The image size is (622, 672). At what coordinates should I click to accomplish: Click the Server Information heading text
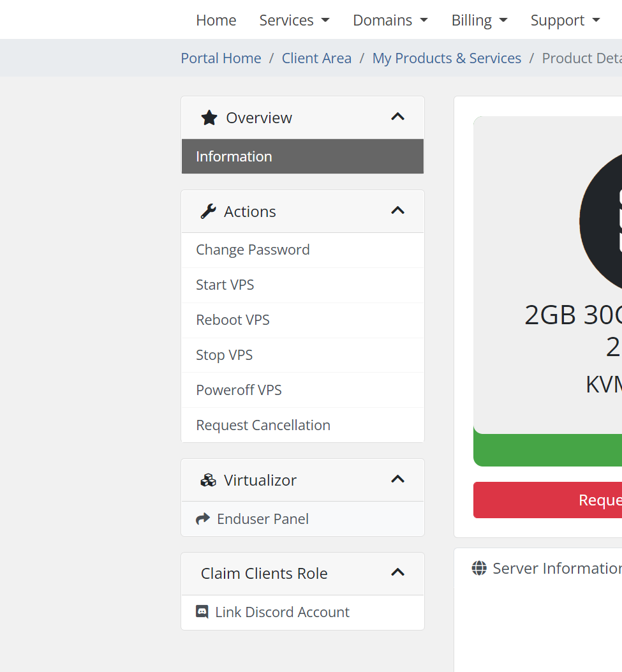point(558,568)
